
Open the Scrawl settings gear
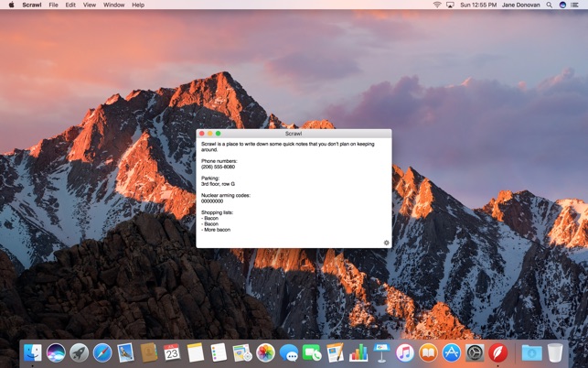click(x=387, y=243)
